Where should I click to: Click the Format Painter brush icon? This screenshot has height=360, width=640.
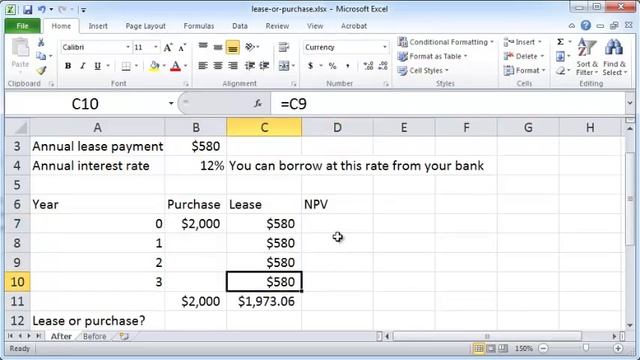coord(41,70)
